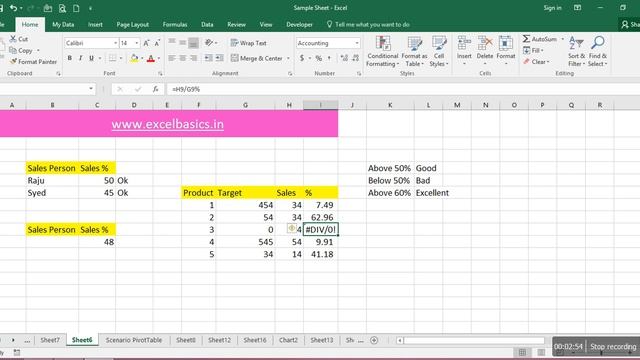Image resolution: width=640 pixels, height=360 pixels.
Task: Open Cell Styles gallery
Action: pyautogui.click(x=439, y=51)
